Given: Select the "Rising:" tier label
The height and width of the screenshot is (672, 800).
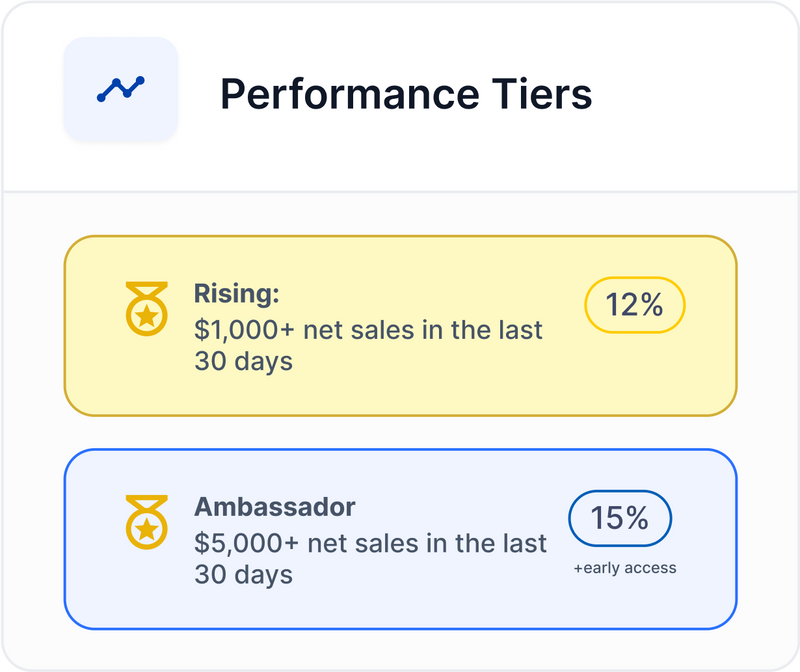Looking at the screenshot, I should point(236,295).
